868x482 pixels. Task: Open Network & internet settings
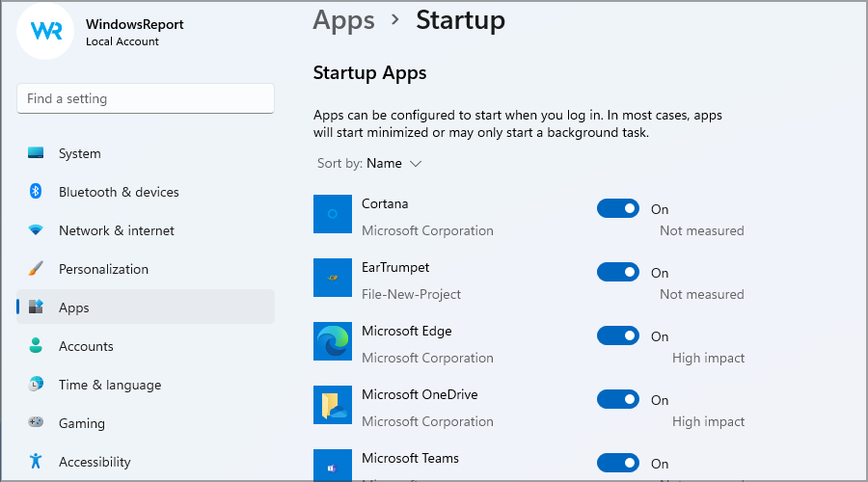[146, 230]
